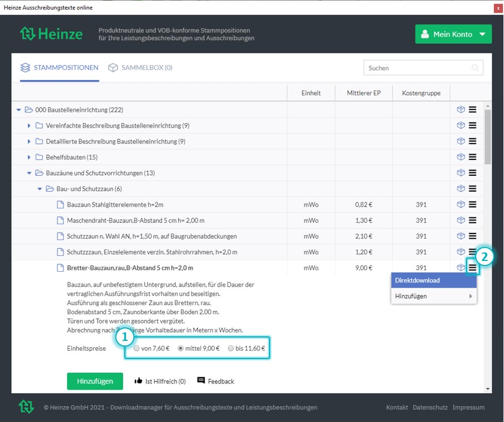
Task: Click the vertical scrollbar thumb of the list
Action: [488, 137]
